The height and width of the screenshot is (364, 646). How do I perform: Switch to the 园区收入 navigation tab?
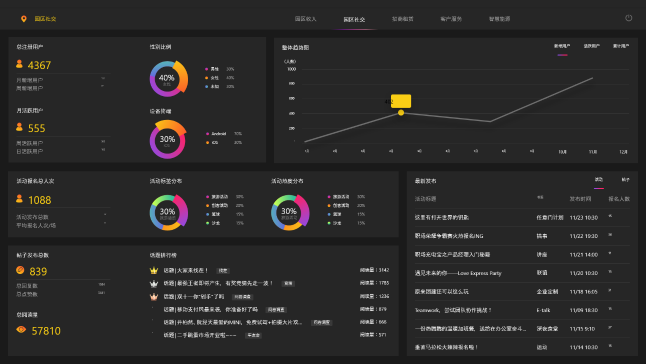coord(305,19)
